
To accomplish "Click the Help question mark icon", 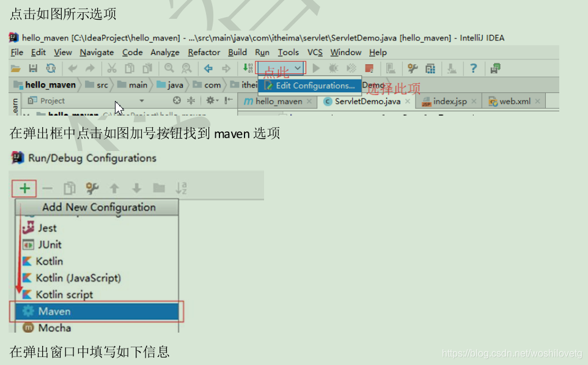I will click(473, 68).
